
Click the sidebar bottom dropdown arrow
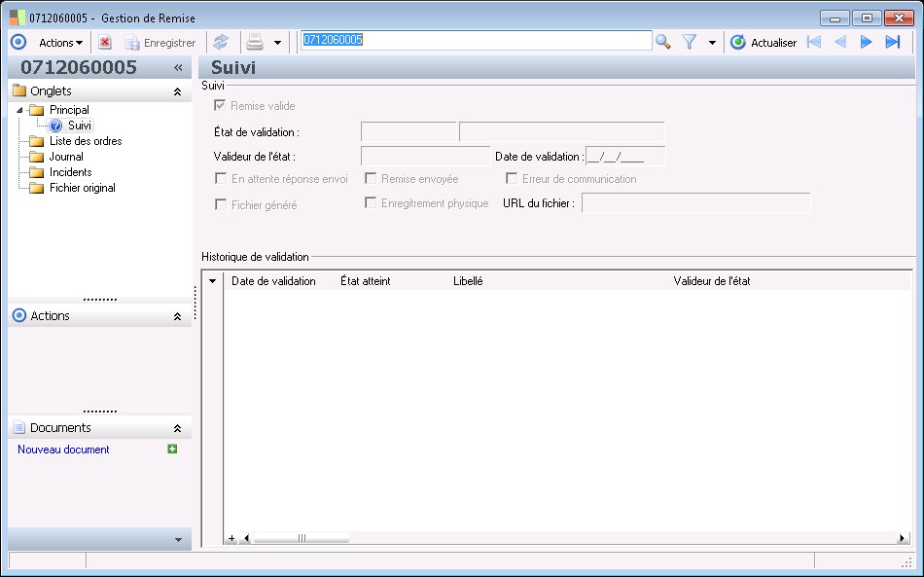179,539
